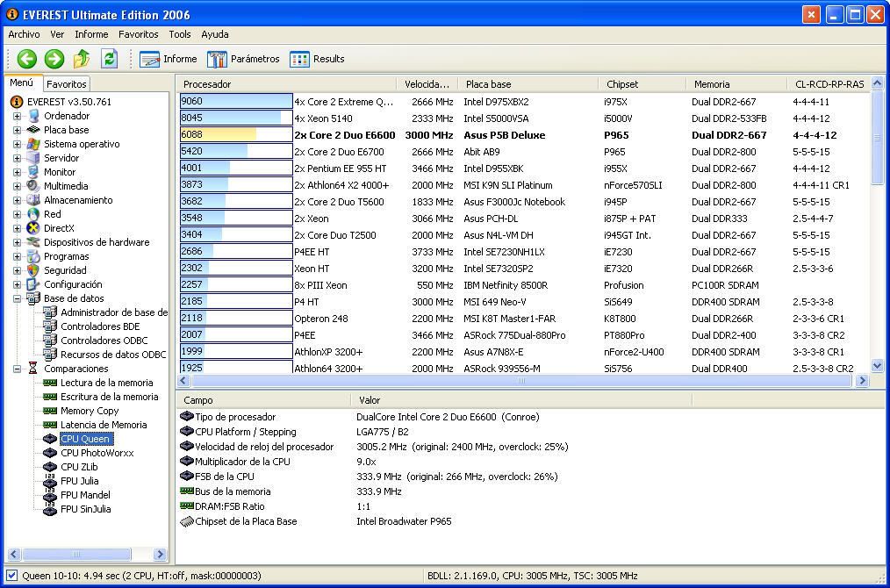Expand the Sistema operativo tree node

click(17, 144)
